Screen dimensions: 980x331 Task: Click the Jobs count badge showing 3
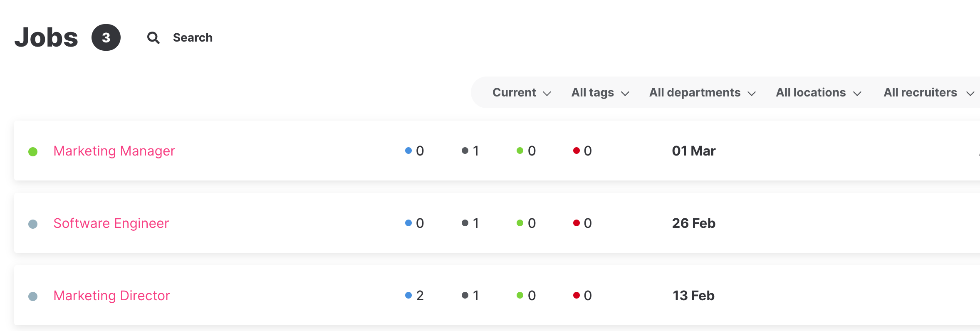pos(106,37)
